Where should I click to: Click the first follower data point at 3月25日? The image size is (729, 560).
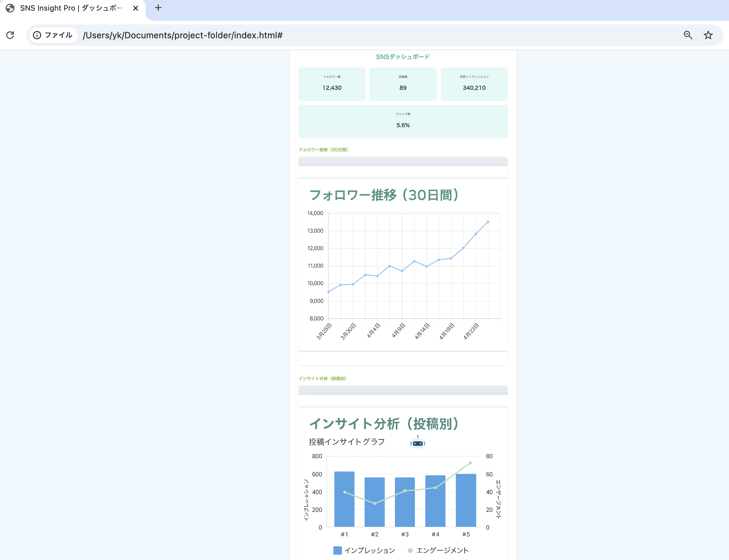(328, 292)
